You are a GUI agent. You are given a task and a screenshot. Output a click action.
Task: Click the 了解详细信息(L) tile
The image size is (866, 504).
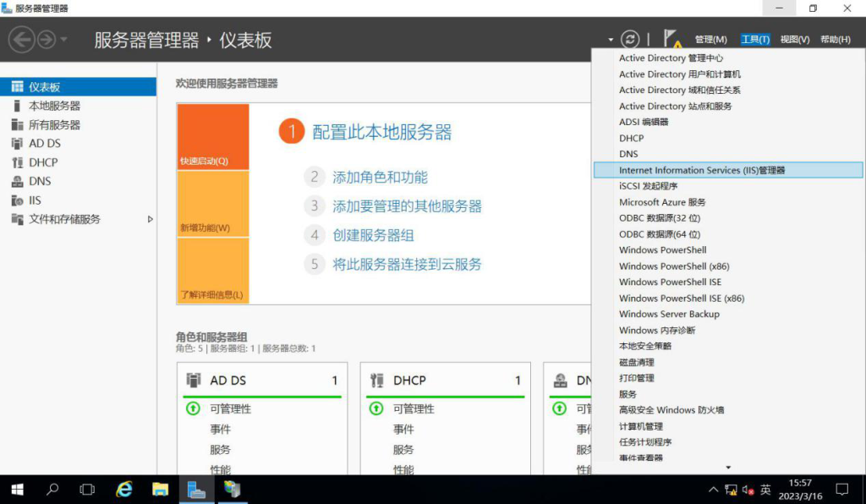[x=213, y=271]
